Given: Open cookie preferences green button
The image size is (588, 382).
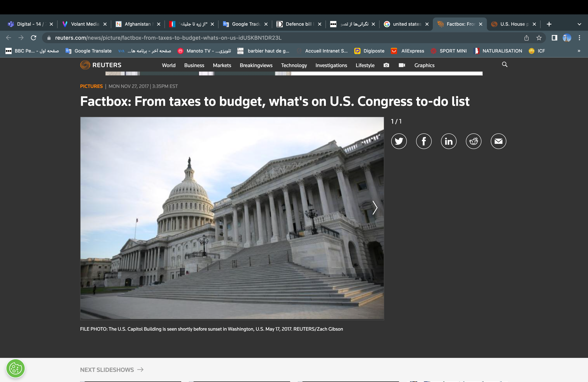Looking at the screenshot, I should point(16,368).
